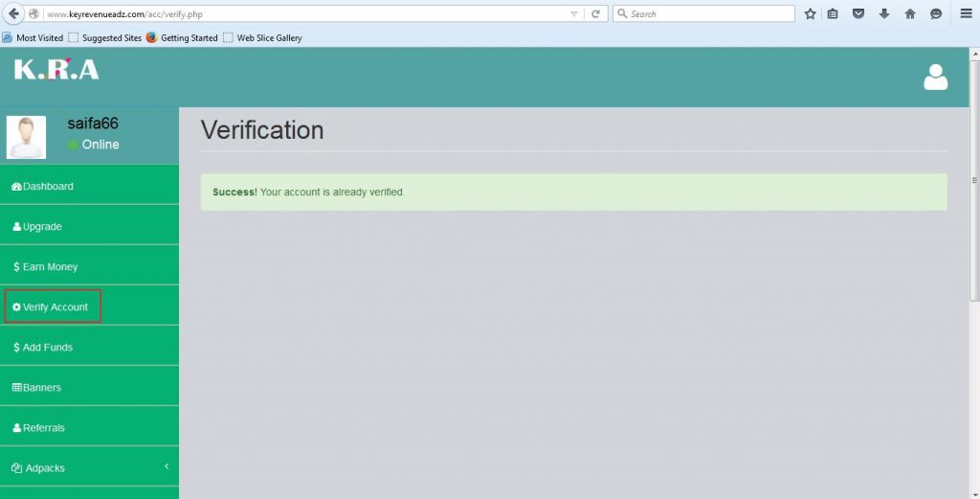Reload page with the refresh icon
Screen dimensions: 980x499
click(595, 14)
